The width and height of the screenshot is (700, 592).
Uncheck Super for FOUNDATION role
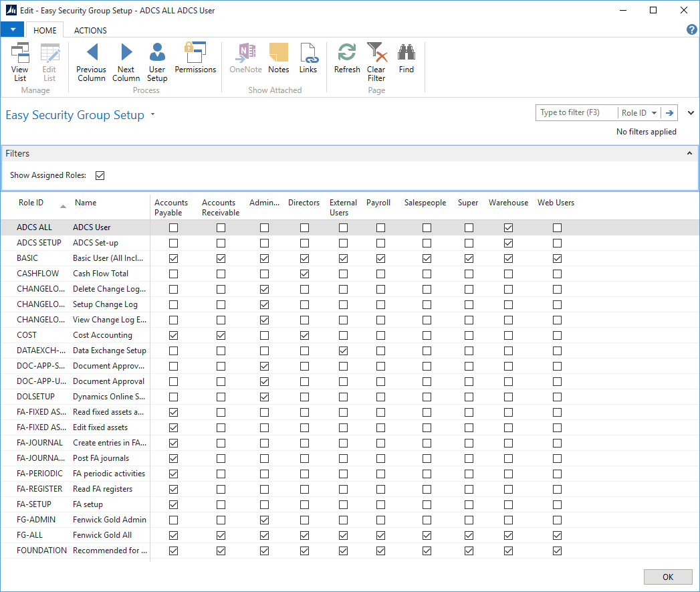pos(469,551)
